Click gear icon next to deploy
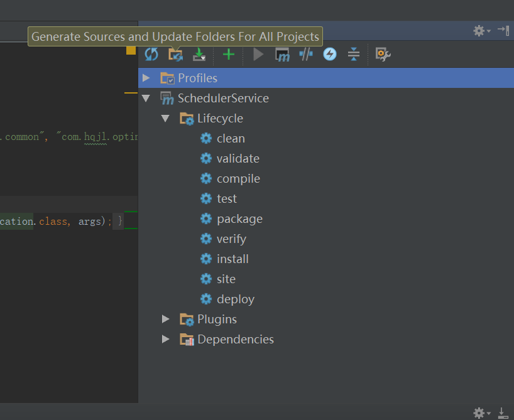Screen dimensions: 514x420 click(x=206, y=299)
